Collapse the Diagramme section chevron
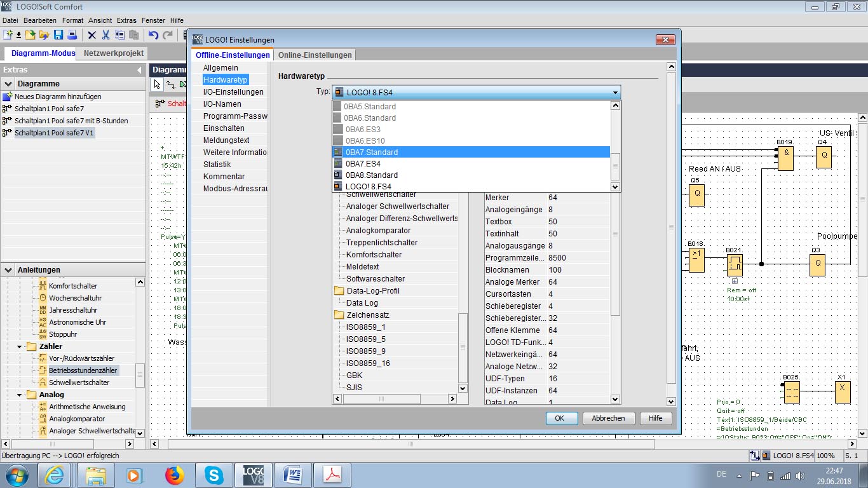 point(8,84)
